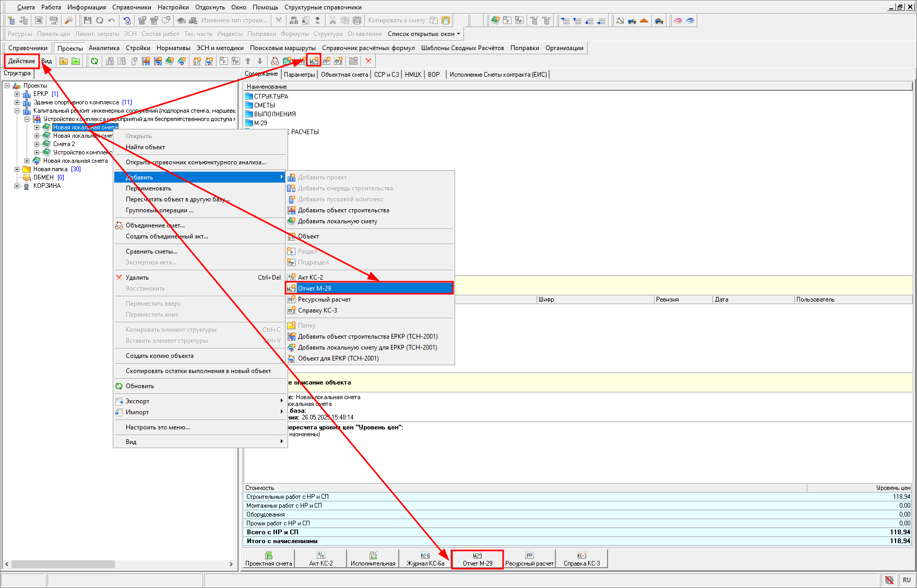Open the Список открытых окон dropdown
Screen dimensions: 917x588
pyautogui.click(x=424, y=34)
